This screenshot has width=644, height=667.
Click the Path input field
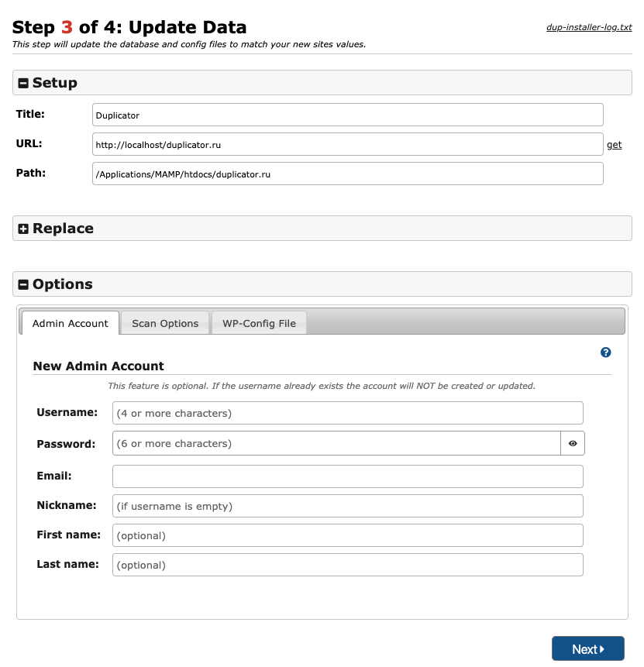pyautogui.click(x=347, y=174)
